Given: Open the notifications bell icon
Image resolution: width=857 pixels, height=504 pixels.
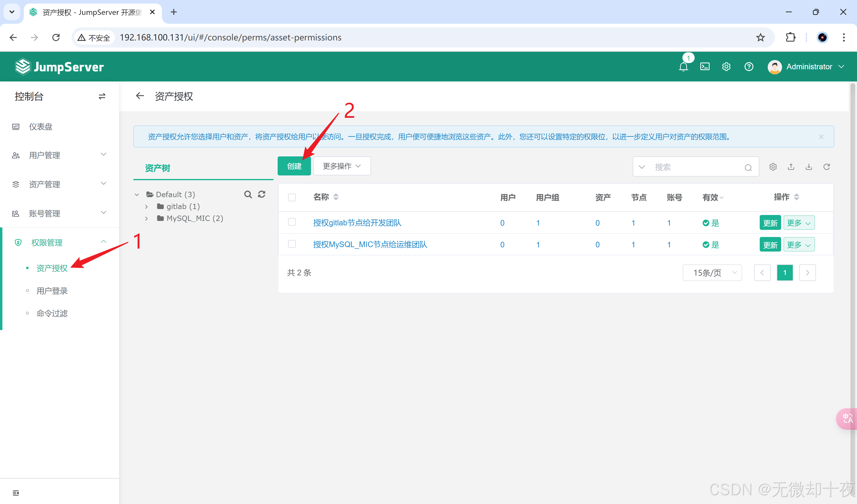Looking at the screenshot, I should [x=683, y=67].
